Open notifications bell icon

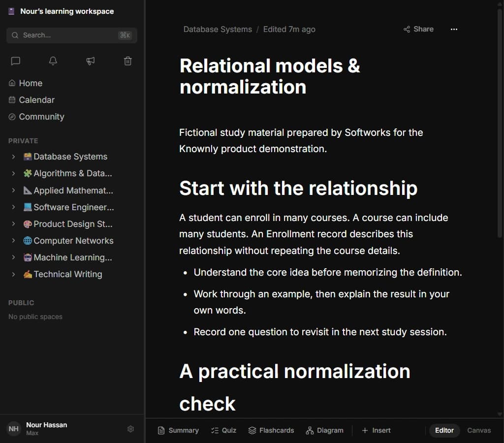pyautogui.click(x=53, y=61)
